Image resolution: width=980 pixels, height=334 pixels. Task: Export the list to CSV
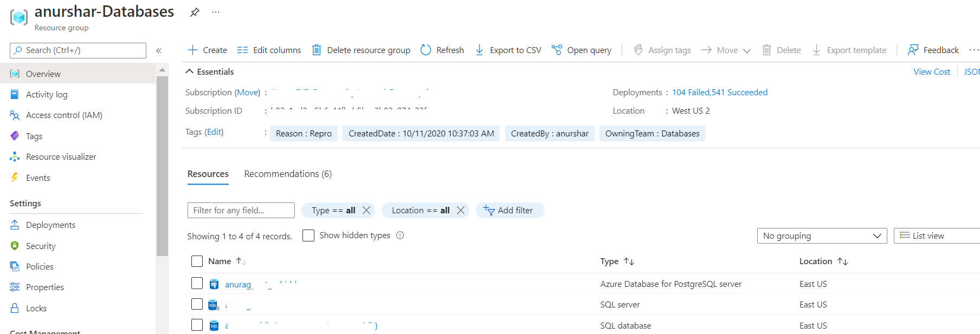click(x=508, y=50)
